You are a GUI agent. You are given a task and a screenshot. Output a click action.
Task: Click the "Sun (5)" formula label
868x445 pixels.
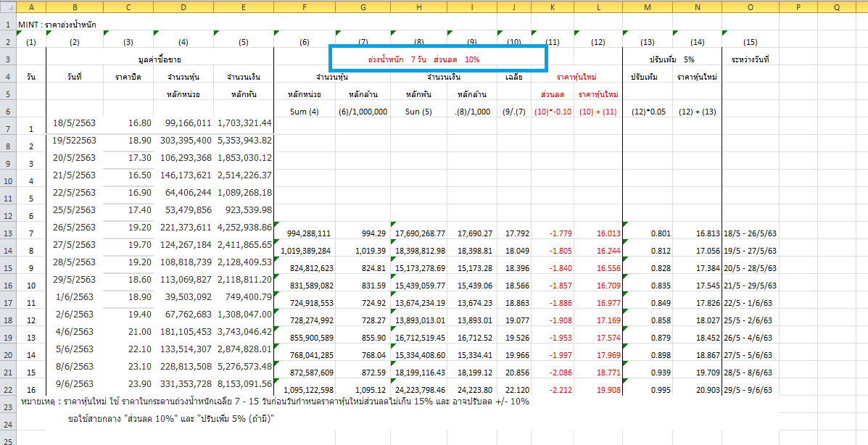(x=418, y=112)
